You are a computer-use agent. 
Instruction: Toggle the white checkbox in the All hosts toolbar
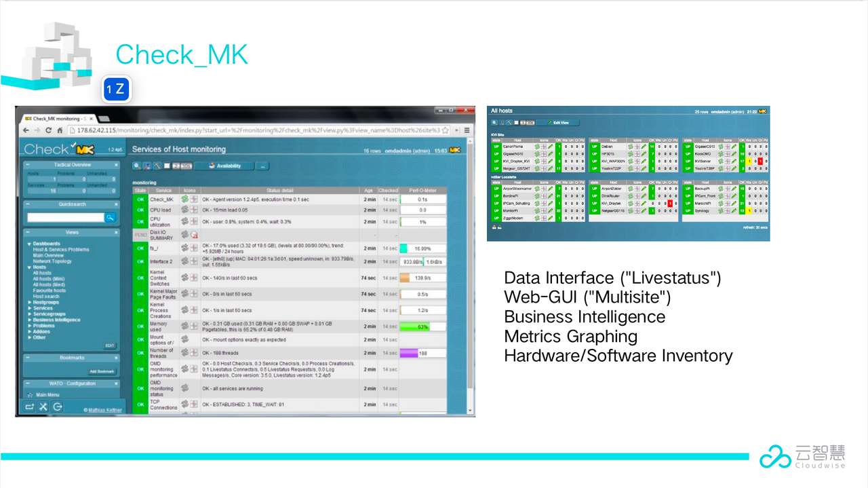(516, 123)
